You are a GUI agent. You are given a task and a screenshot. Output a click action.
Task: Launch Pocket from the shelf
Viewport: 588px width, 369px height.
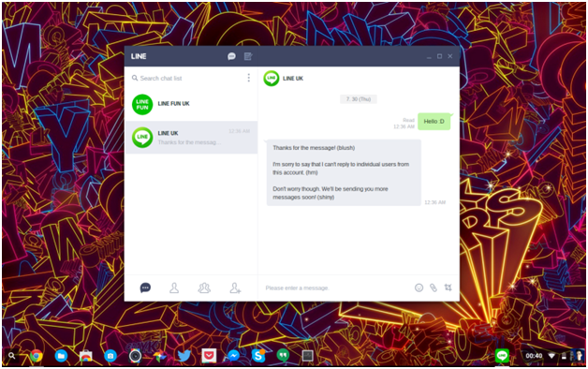[209, 356]
